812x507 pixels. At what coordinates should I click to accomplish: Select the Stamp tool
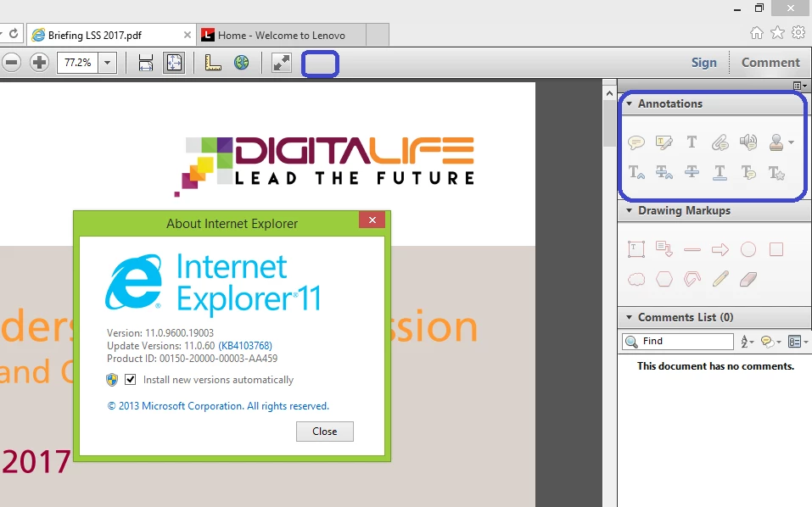[776, 142]
